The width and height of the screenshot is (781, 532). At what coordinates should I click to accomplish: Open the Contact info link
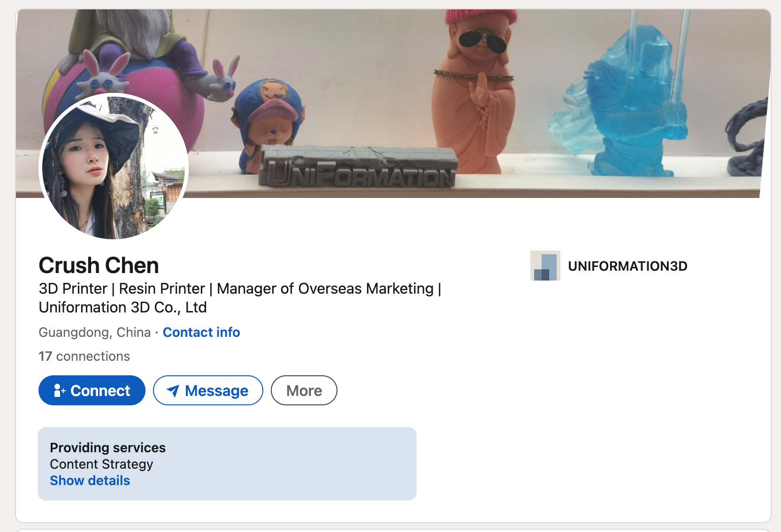pyautogui.click(x=201, y=332)
